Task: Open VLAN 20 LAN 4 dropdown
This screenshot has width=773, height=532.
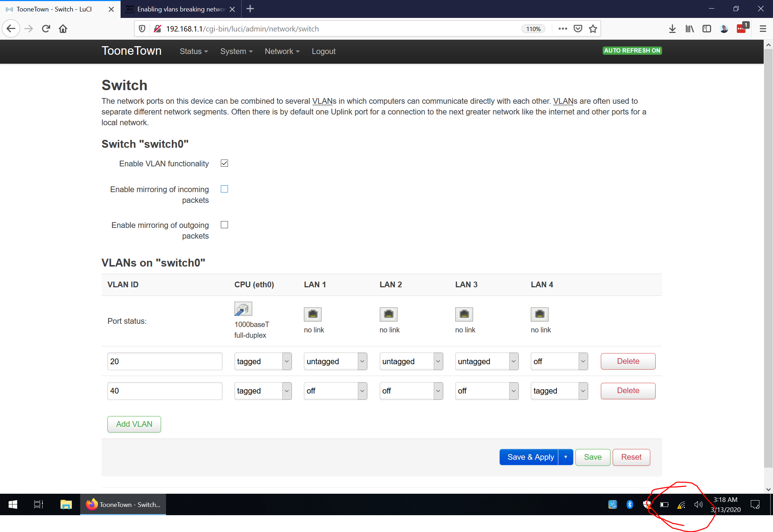Action: (559, 361)
